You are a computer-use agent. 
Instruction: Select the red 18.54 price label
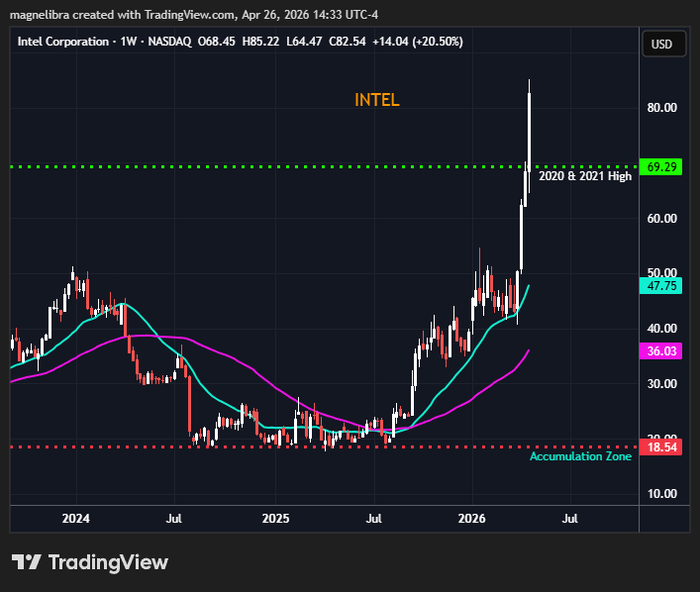pyautogui.click(x=660, y=446)
